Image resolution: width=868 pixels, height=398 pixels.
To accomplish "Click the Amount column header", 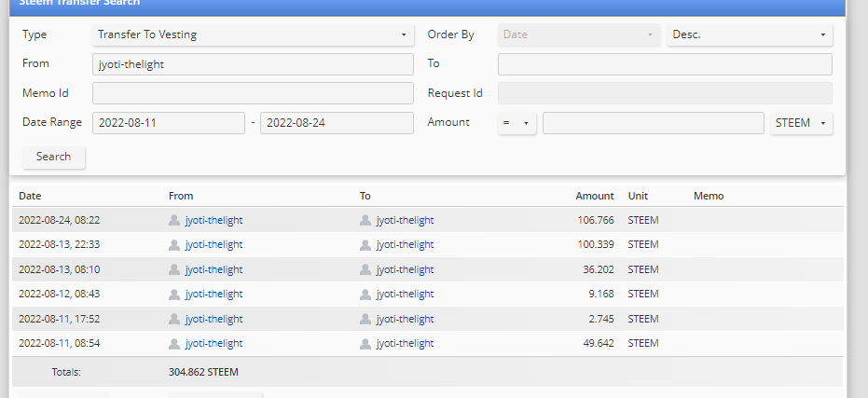I will click(x=595, y=196).
